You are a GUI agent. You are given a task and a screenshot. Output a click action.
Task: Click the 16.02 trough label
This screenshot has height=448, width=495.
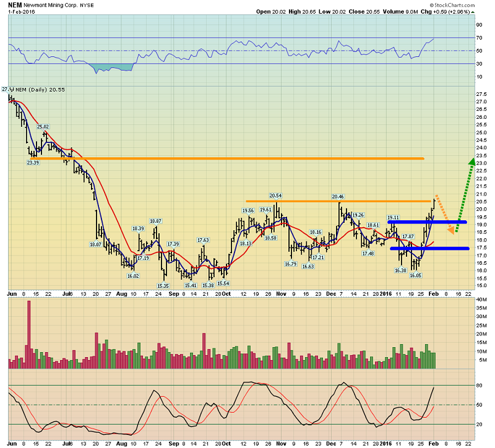(133, 276)
